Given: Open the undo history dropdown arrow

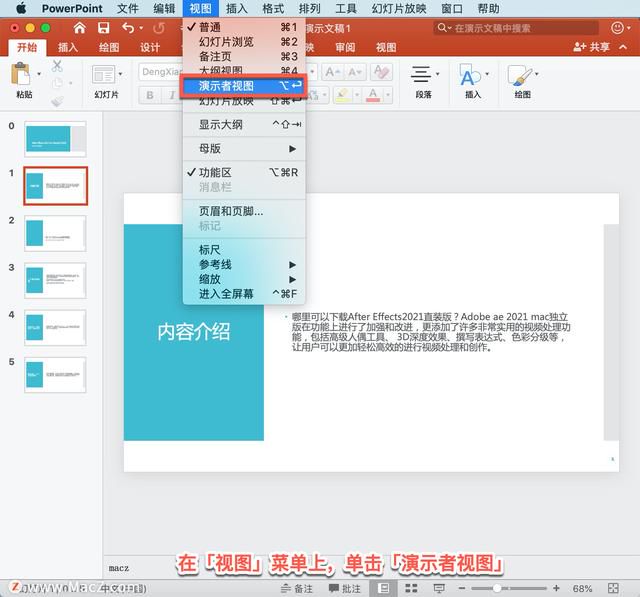Looking at the screenshot, I should pos(141,28).
